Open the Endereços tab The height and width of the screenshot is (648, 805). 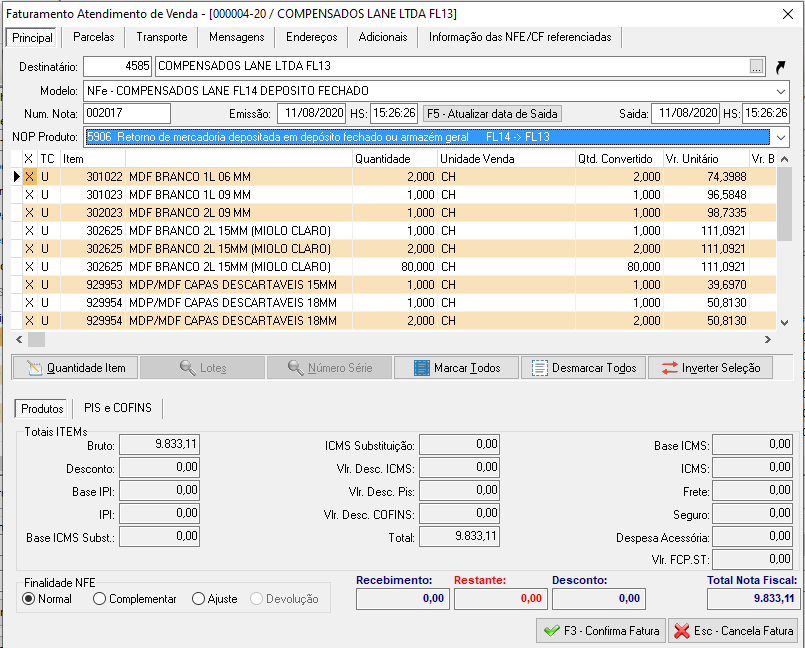[x=312, y=37]
